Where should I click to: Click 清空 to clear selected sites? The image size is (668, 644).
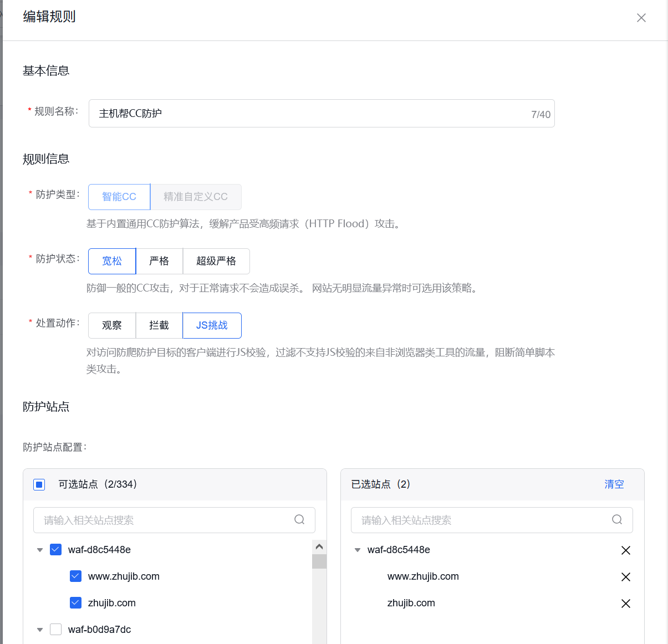pos(614,484)
